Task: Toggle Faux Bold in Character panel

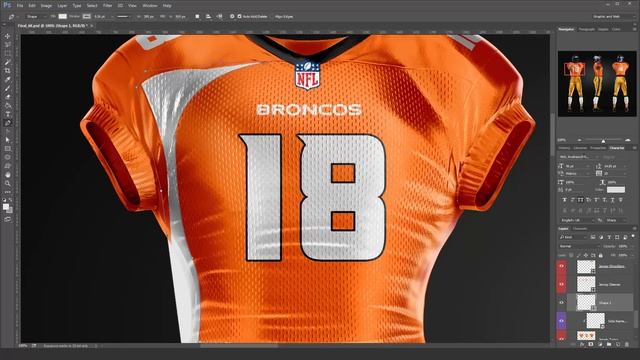Action: click(564, 200)
